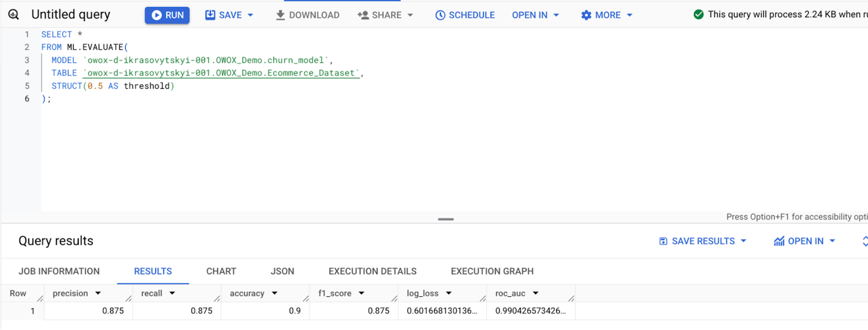
Task: Click the query magnifier icon beside Untitled query
Action: (13, 15)
